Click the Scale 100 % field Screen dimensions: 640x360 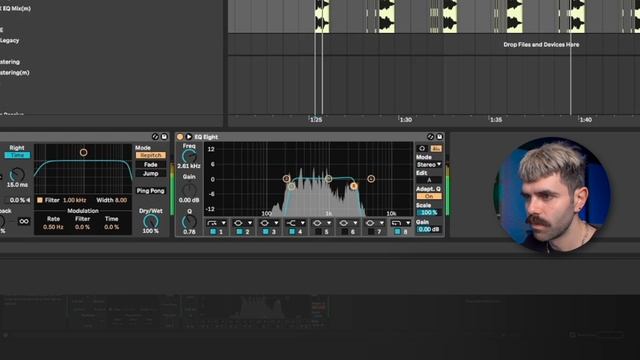pos(429,213)
